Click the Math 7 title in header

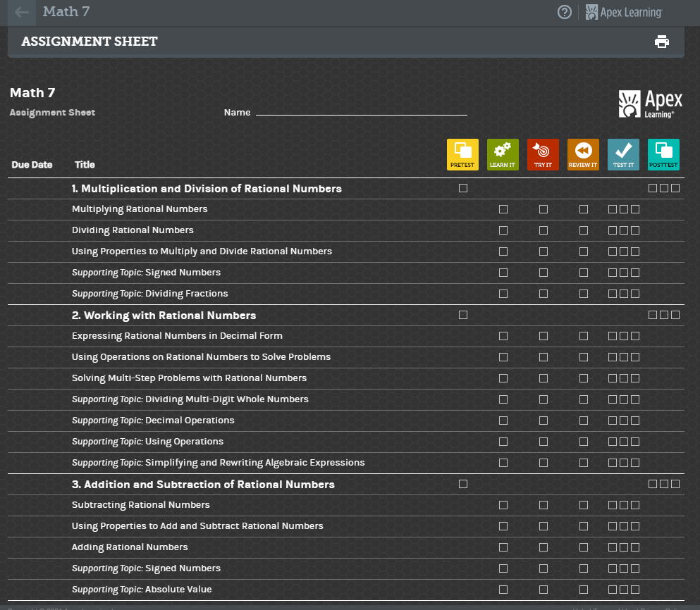pyautogui.click(x=66, y=12)
